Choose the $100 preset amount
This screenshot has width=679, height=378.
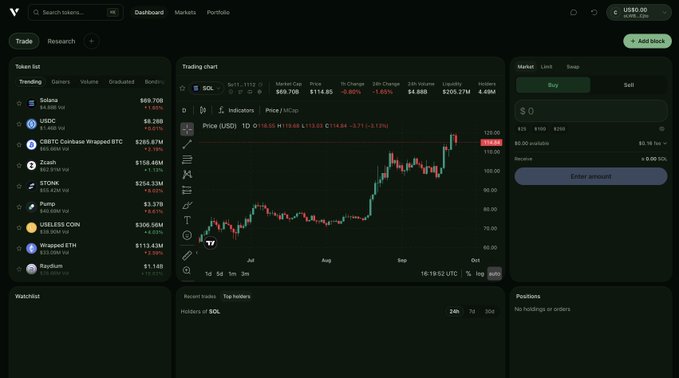pyautogui.click(x=540, y=129)
